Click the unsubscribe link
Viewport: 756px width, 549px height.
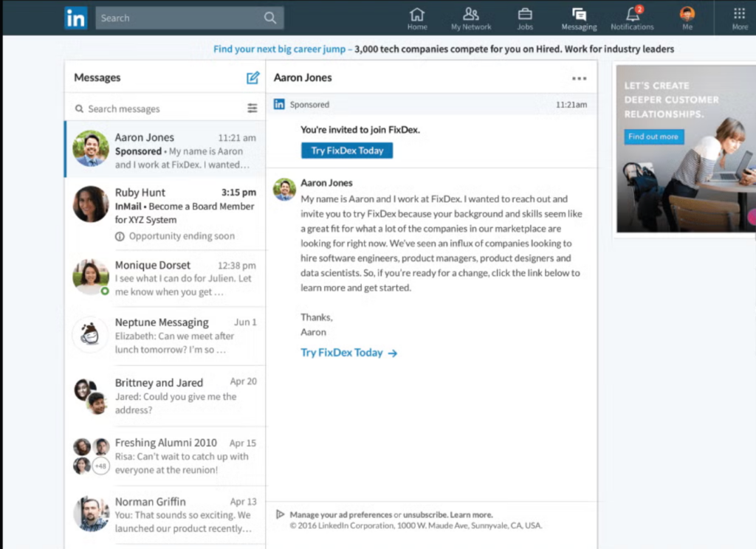coord(425,515)
